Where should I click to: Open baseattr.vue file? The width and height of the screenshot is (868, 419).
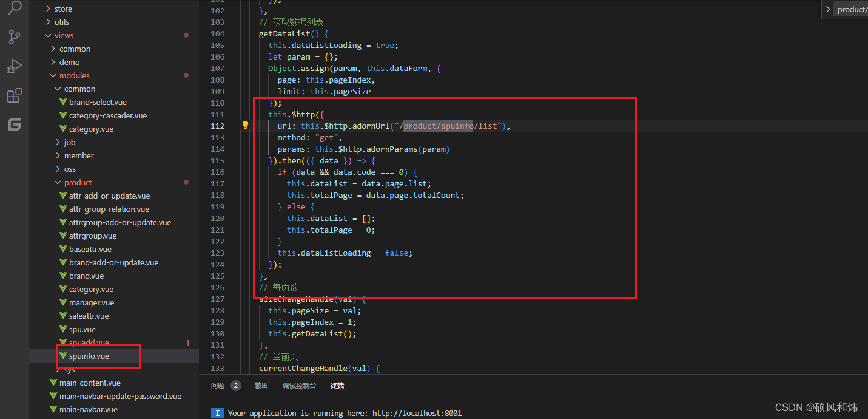click(x=90, y=249)
